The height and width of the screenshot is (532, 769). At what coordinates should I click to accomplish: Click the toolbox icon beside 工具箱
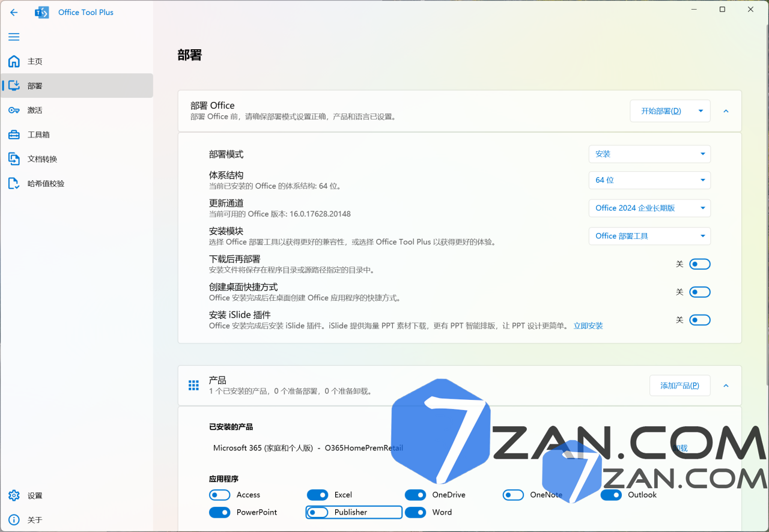click(14, 135)
